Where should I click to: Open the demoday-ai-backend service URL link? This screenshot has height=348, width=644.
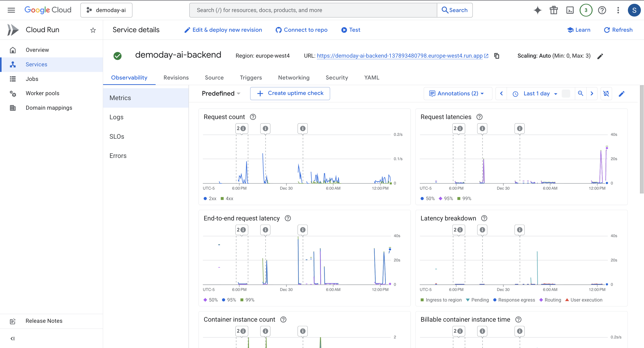tap(400, 56)
